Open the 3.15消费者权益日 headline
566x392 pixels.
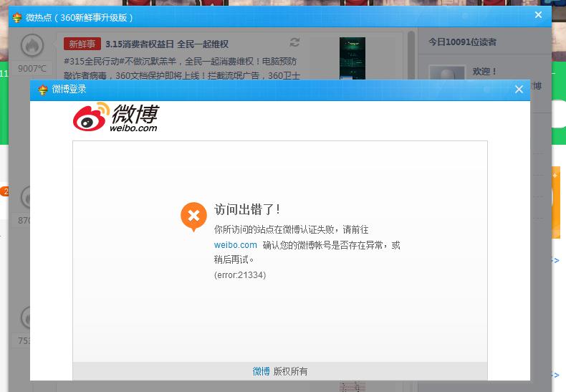(167, 44)
